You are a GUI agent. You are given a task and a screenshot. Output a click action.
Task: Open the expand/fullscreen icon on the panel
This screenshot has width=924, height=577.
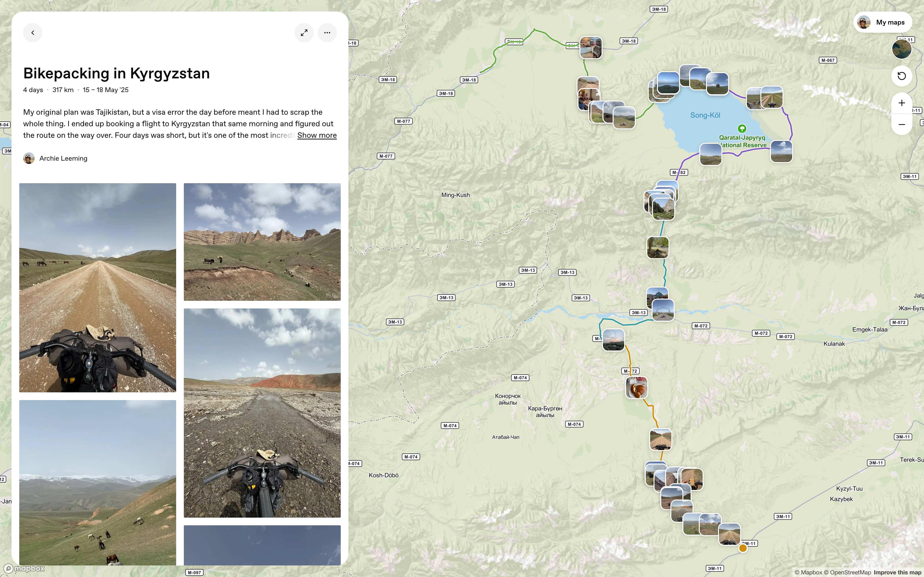pos(304,33)
